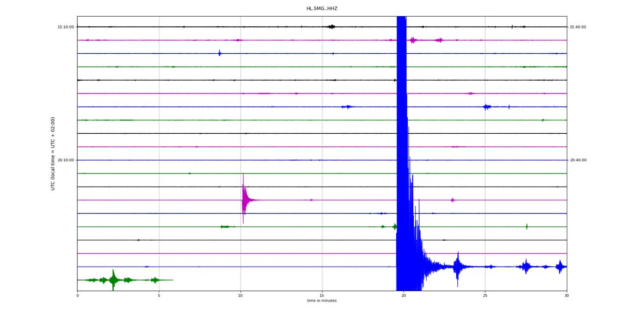Click the blue spike near minute 9 on third trace
644x323 pixels.
219,53
